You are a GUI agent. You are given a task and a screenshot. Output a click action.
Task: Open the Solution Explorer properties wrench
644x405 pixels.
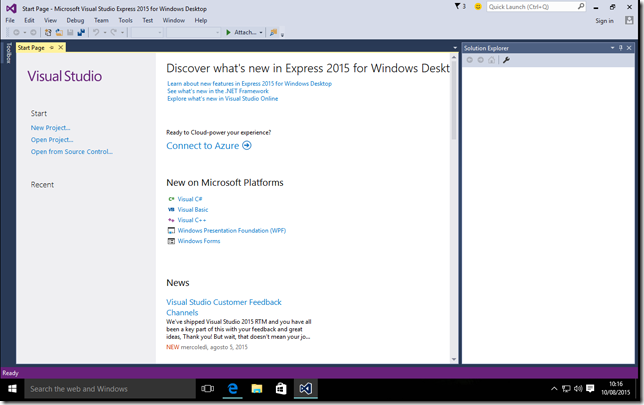coord(506,60)
